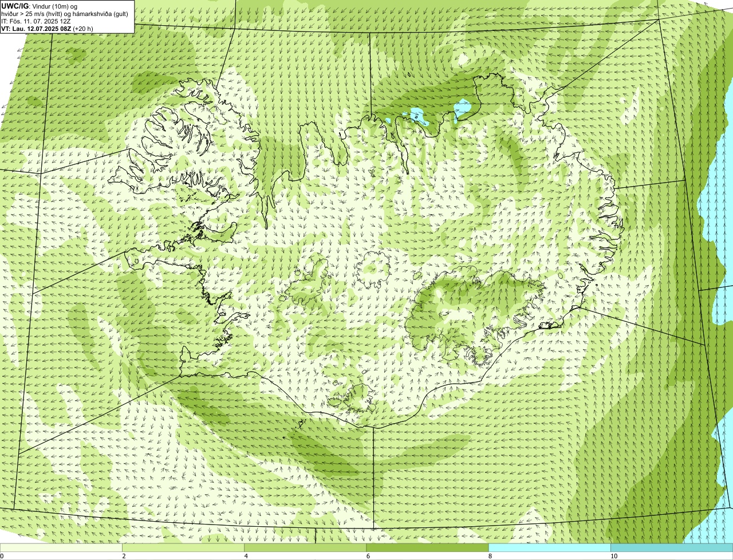Click the 'IT: Fös. 11. 07. 2025 12Z' text
Screen dimensions: 733x560
click(36, 21)
